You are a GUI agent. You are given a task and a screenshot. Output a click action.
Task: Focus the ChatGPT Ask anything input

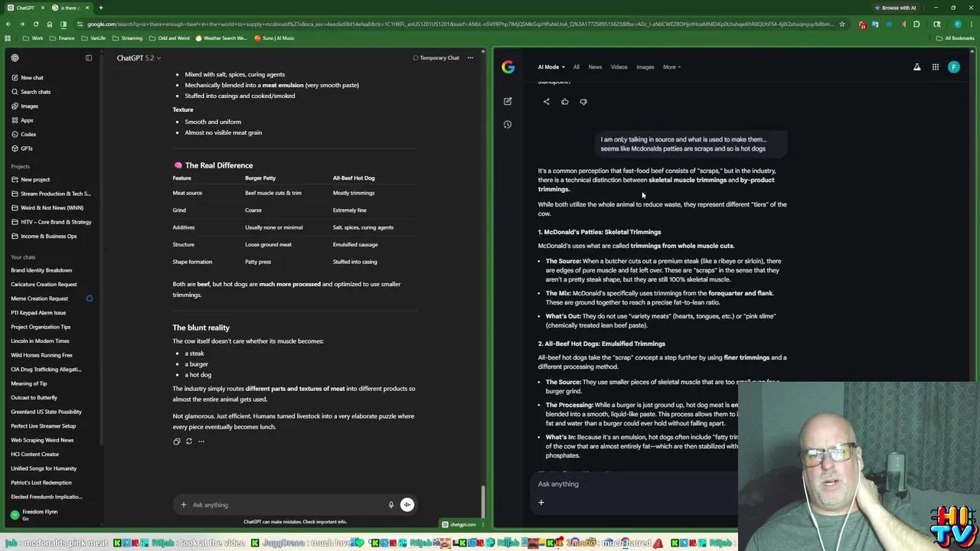click(x=287, y=504)
